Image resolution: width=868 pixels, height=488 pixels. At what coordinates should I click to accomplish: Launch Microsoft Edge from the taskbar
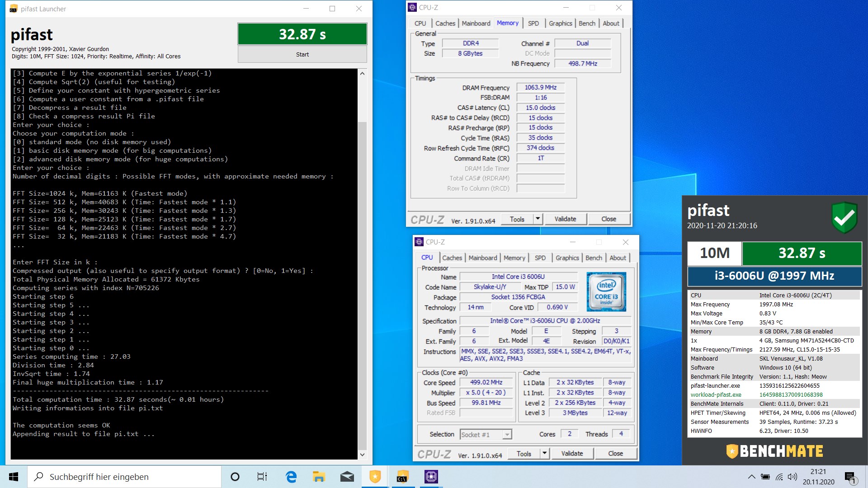[291, 477]
